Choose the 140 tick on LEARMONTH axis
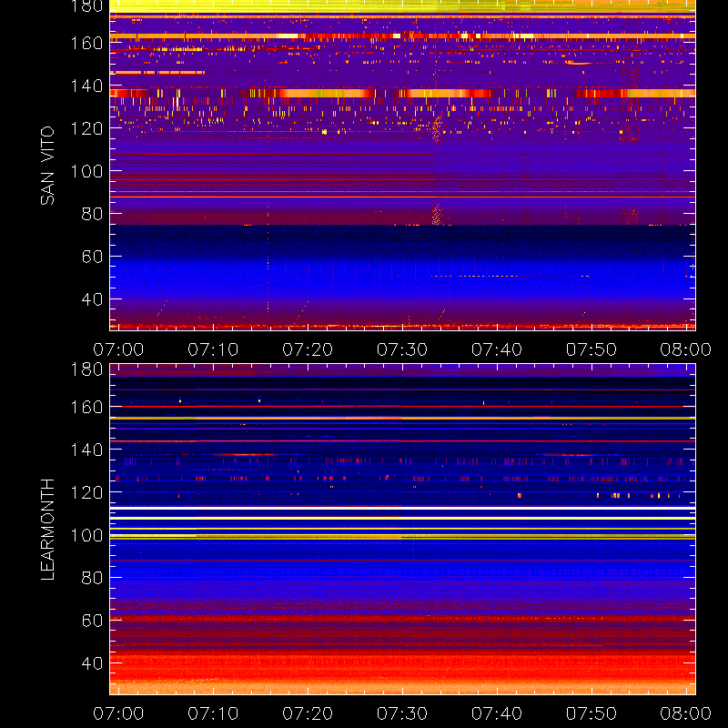This screenshot has width=728, height=728. coord(86,450)
